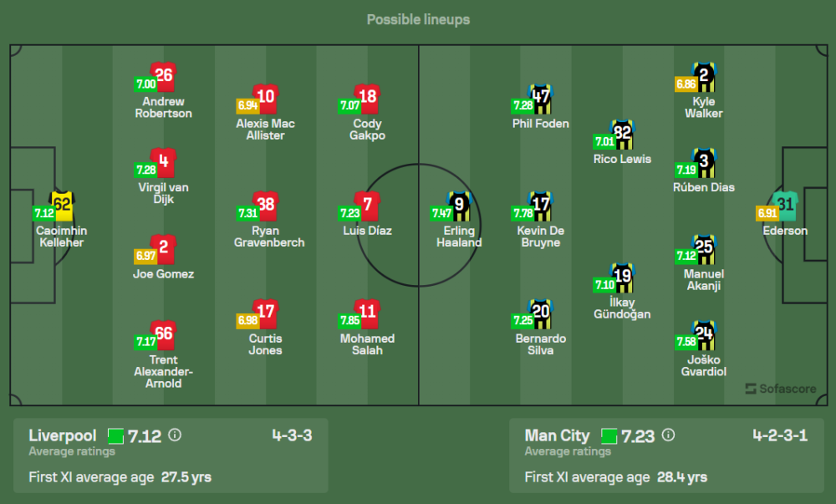The width and height of the screenshot is (836, 504).
Task: Click Erling Haaland's number 9 shirt icon
Action: pyautogui.click(x=460, y=203)
